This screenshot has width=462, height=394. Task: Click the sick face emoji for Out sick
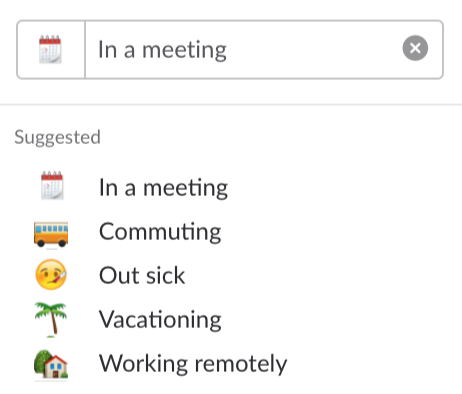51,274
